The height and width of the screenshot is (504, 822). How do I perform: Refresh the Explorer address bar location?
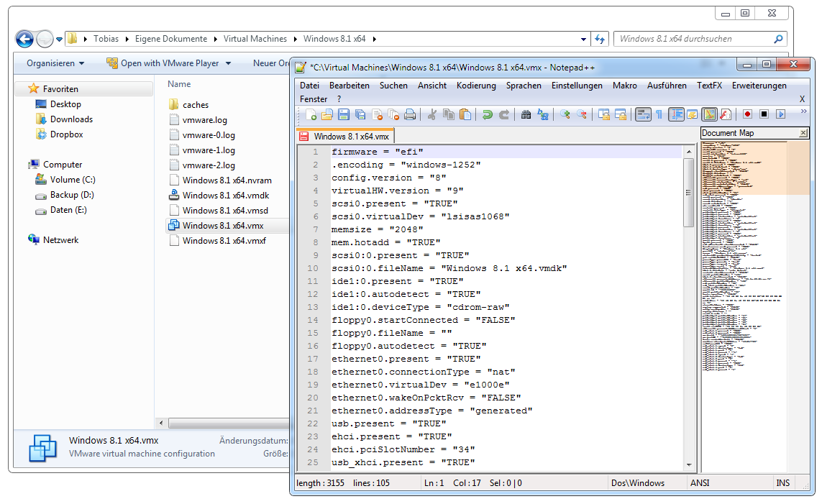600,39
